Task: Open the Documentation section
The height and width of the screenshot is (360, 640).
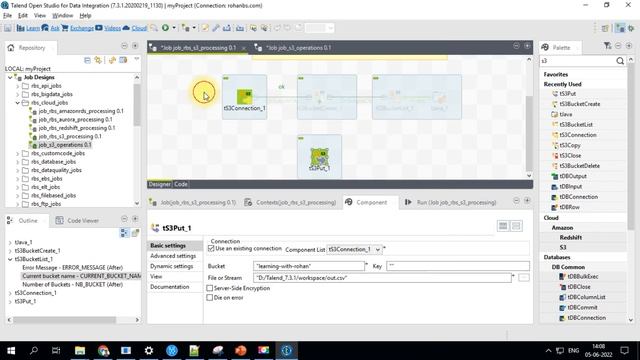Action: point(169,287)
